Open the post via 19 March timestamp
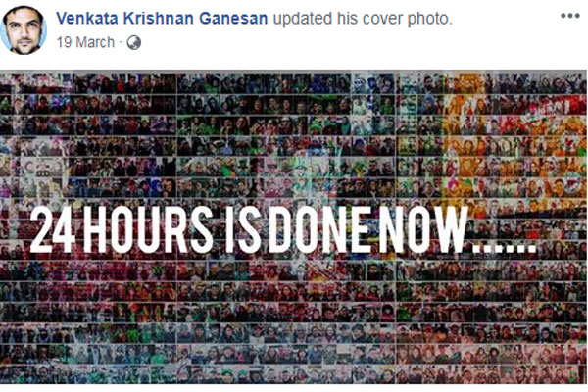The height and width of the screenshot is (392, 588). [x=85, y=42]
